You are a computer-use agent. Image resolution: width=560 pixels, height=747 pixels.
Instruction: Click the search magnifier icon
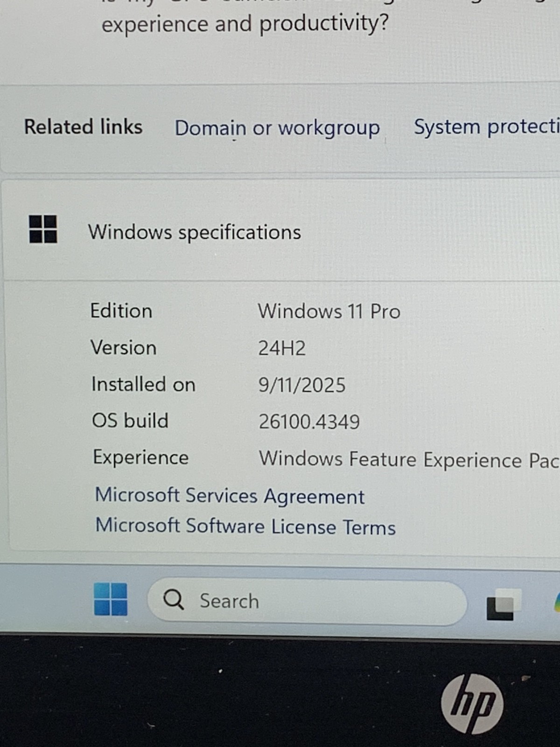coord(174,599)
